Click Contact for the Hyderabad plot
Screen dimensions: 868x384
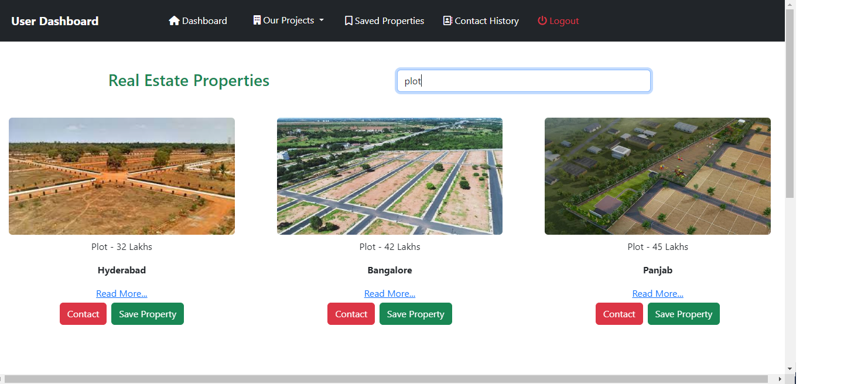83,314
